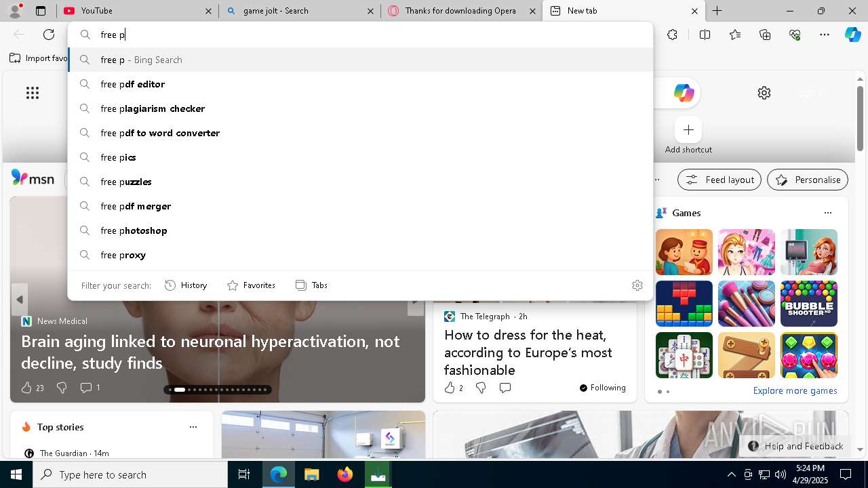
Task: Toggle the split screen icon
Action: (705, 35)
